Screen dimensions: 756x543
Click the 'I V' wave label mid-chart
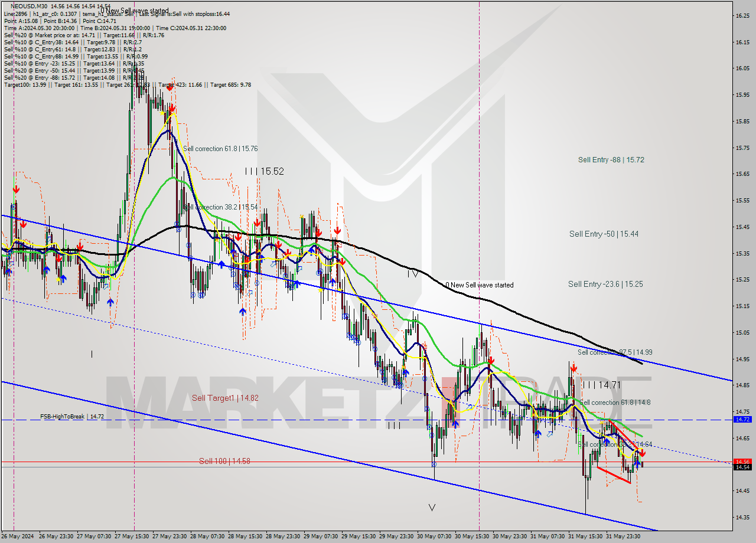coord(412,273)
